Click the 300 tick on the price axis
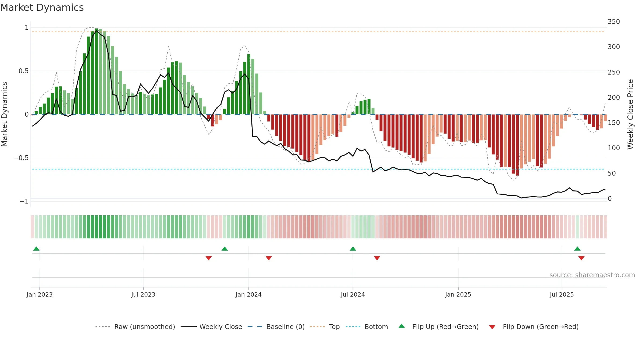The image size is (644, 362). [614, 47]
